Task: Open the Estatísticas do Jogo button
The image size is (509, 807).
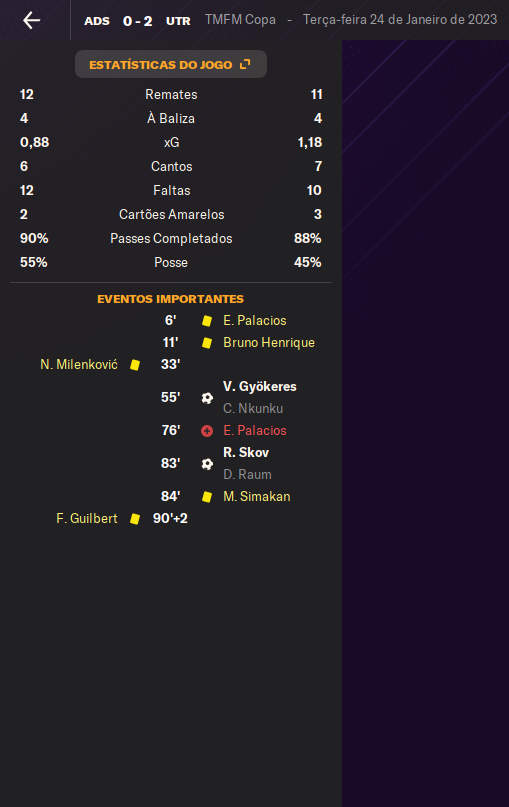Action: point(171,64)
